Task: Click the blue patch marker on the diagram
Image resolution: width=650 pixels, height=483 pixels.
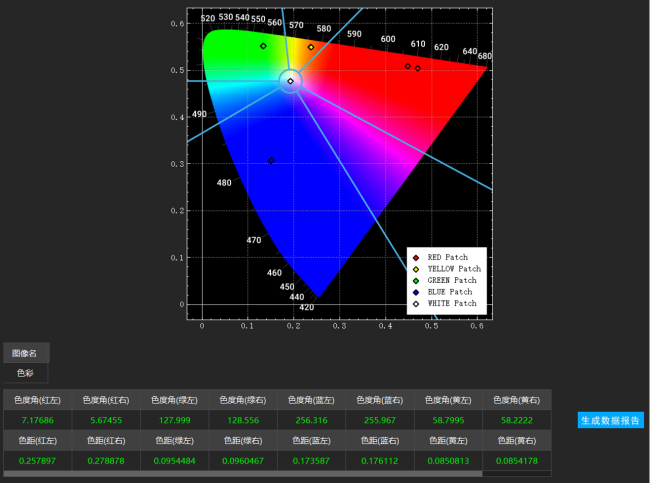Action: click(271, 160)
